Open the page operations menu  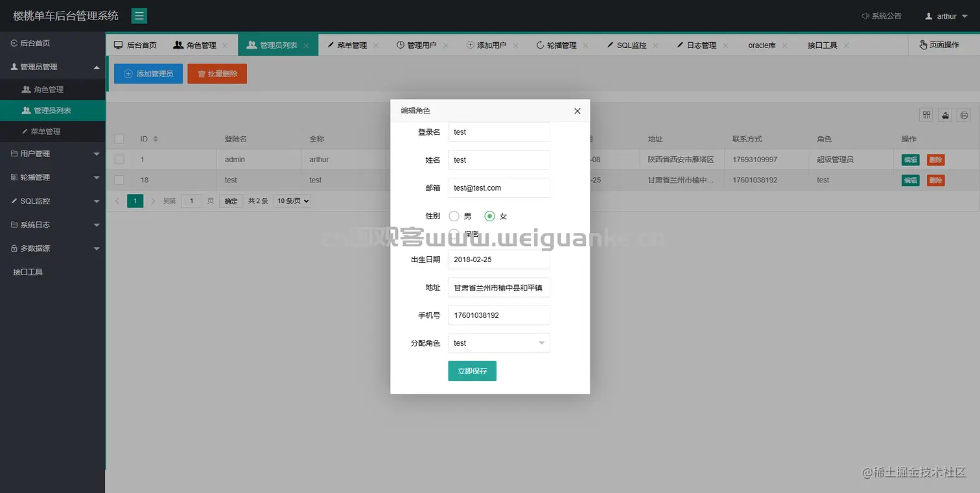click(939, 45)
